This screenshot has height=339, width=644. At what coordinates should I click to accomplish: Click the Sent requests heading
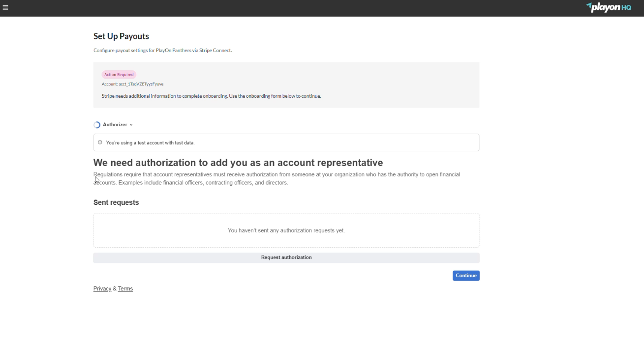click(116, 202)
